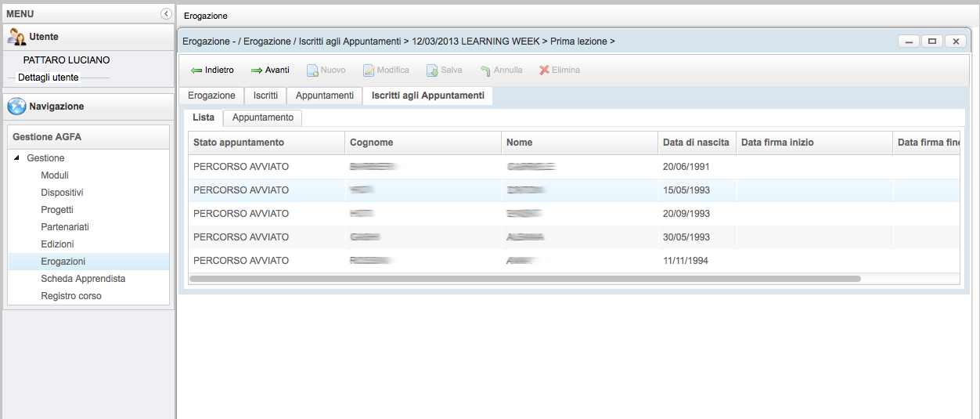Click the Annulla undo icon
This screenshot has width=980, height=419.
[485, 70]
